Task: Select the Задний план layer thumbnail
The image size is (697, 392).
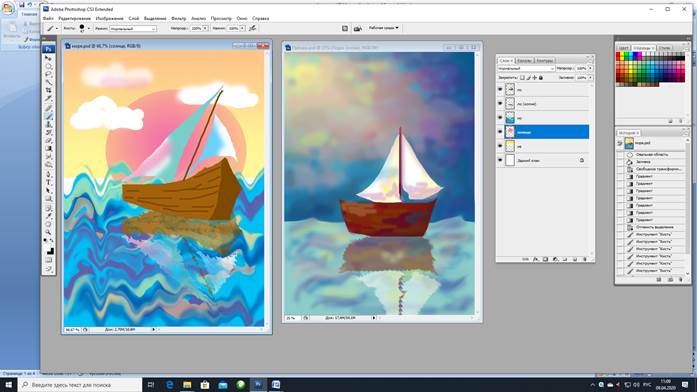Action: [x=510, y=160]
